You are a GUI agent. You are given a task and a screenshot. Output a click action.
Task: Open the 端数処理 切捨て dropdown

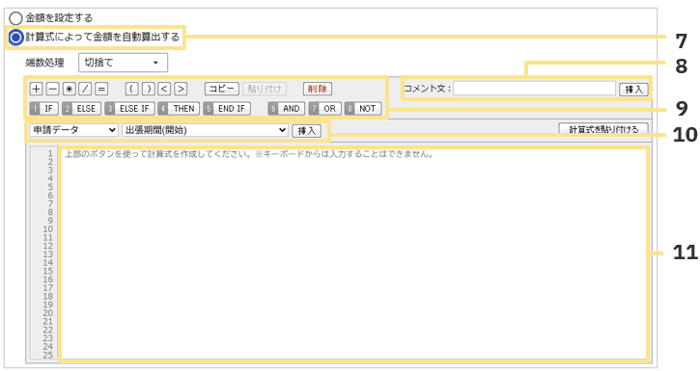pyautogui.click(x=123, y=63)
